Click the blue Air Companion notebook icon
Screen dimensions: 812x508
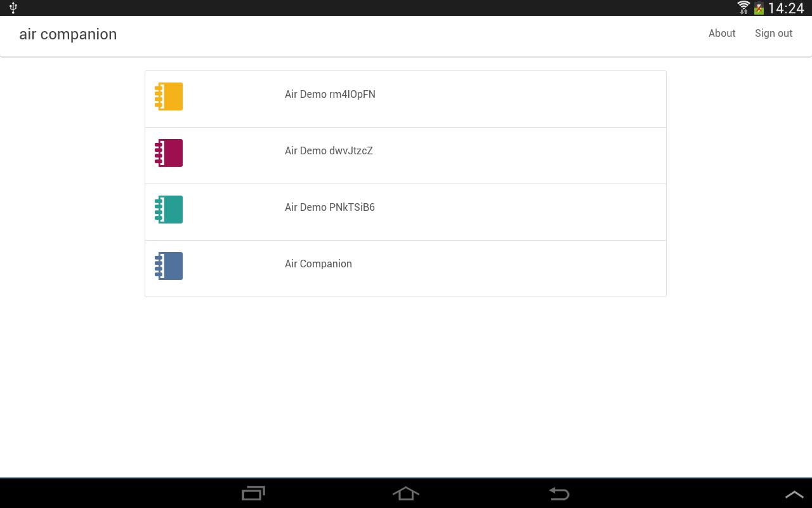(x=169, y=266)
